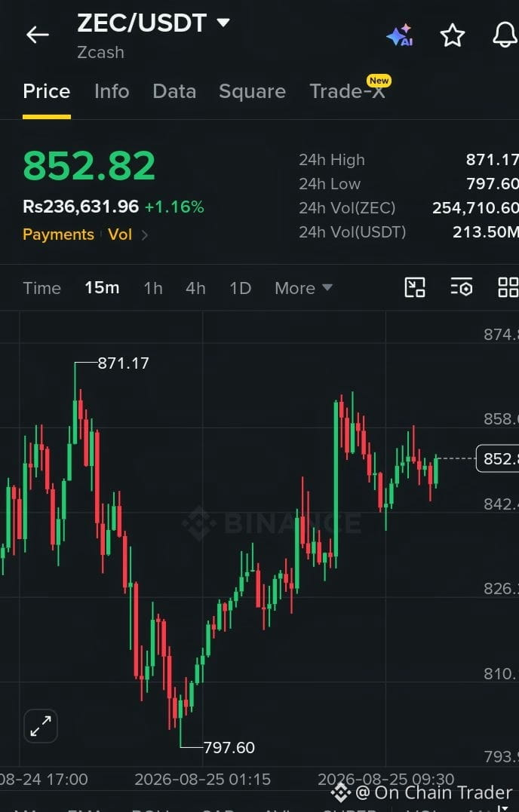Set a price alert via bell icon
Viewport: 519px width, 812px height.
tap(505, 35)
